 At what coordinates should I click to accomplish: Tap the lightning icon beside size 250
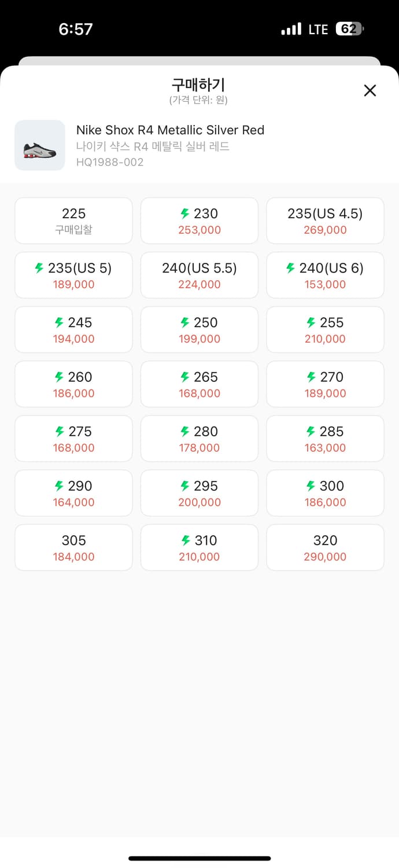click(x=185, y=322)
